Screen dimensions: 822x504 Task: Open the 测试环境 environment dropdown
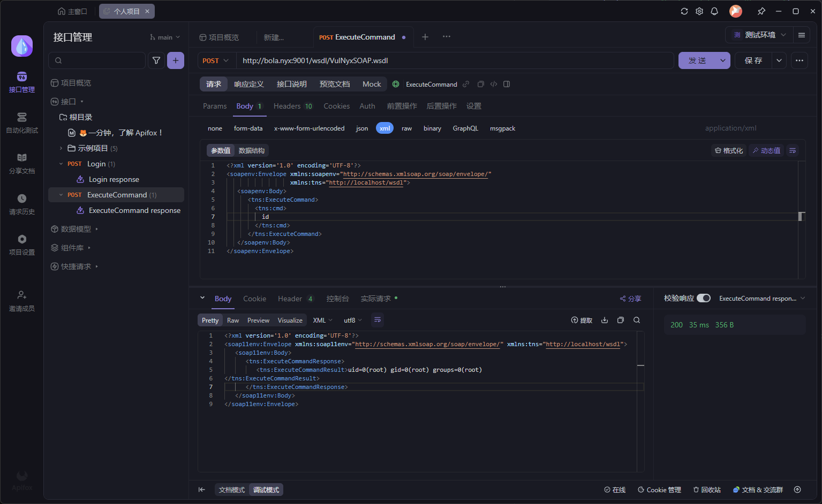point(759,35)
